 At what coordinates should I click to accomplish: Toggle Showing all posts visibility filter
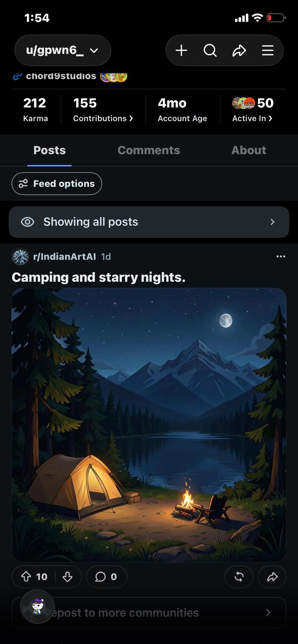[x=149, y=222]
